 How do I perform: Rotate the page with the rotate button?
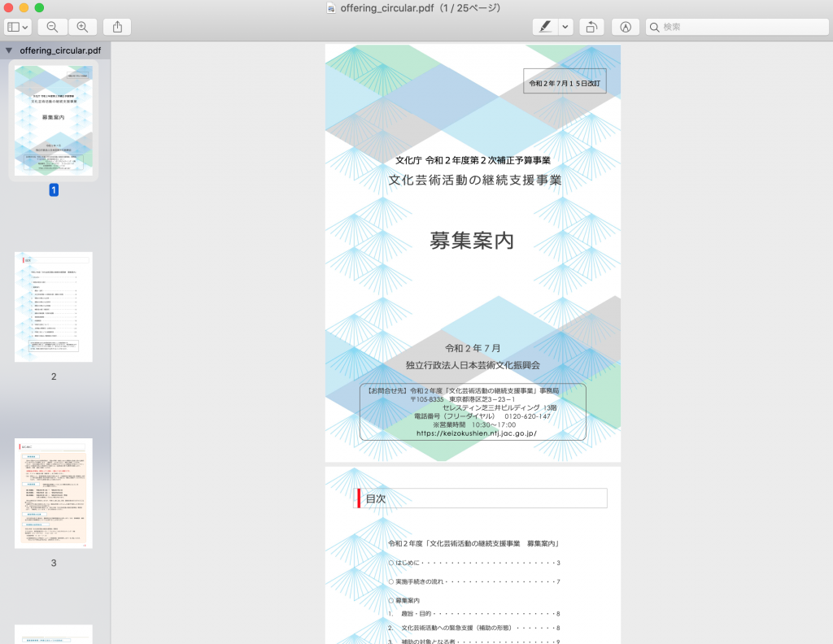click(x=591, y=27)
